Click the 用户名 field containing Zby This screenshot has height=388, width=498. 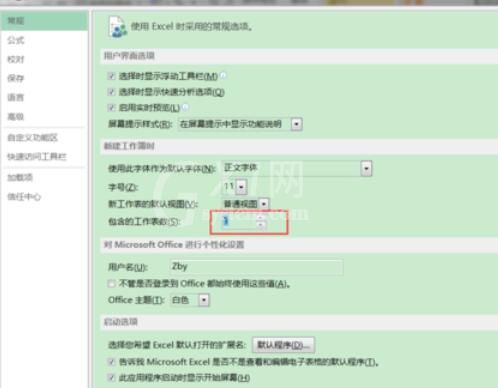point(256,267)
